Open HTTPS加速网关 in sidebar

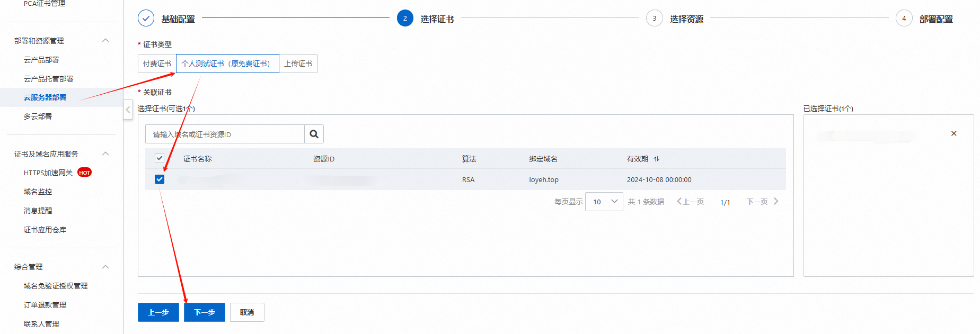[48, 173]
